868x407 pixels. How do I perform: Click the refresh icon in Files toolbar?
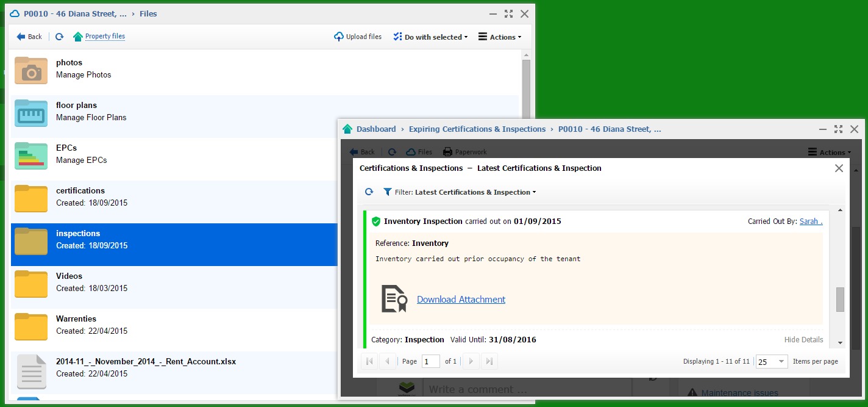(x=59, y=37)
